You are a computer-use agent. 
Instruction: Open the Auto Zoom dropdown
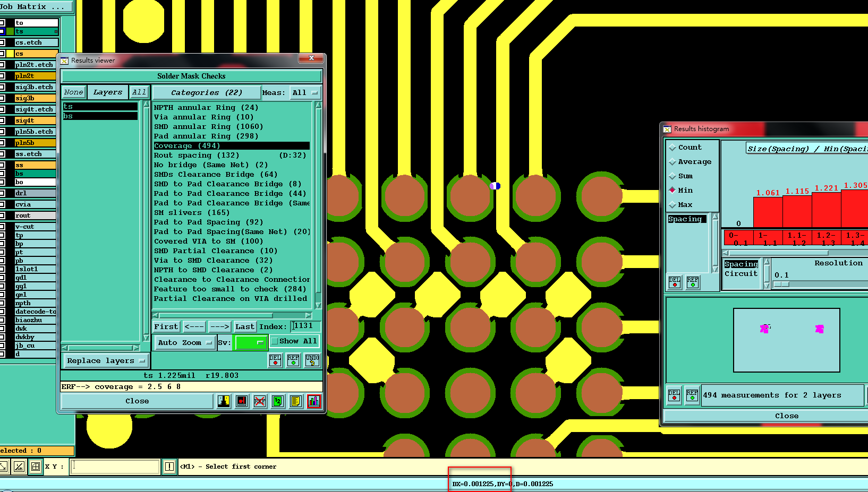tap(185, 343)
